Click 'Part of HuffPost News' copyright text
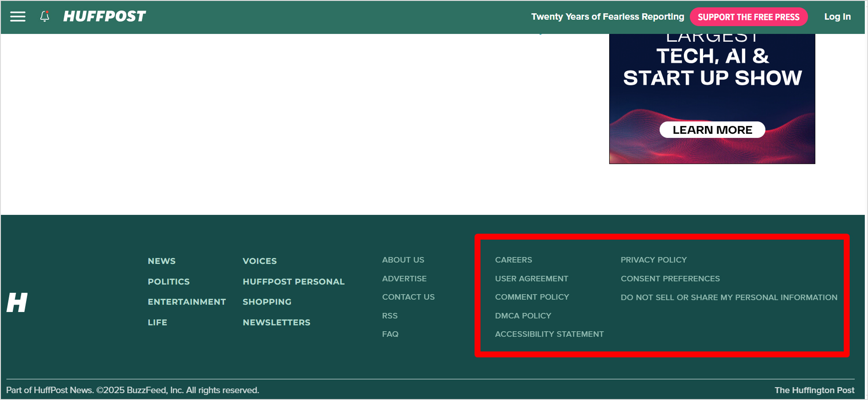This screenshot has height=400, width=868. coord(132,390)
